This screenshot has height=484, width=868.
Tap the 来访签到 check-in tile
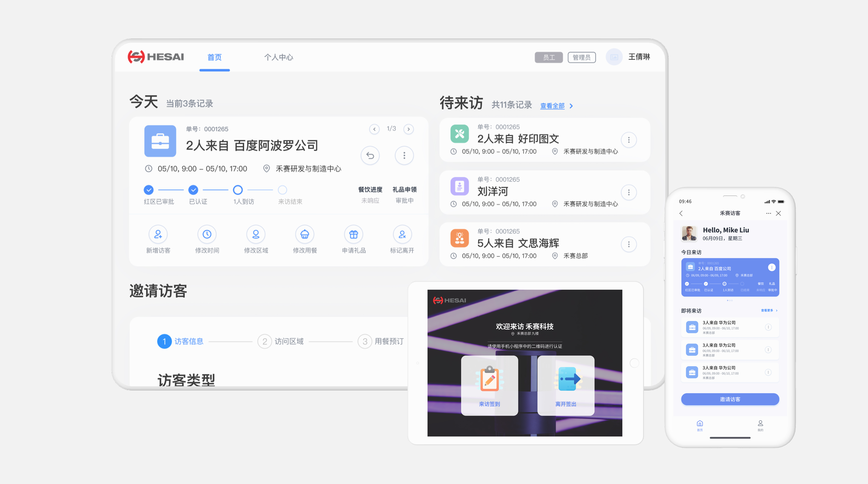489,385
